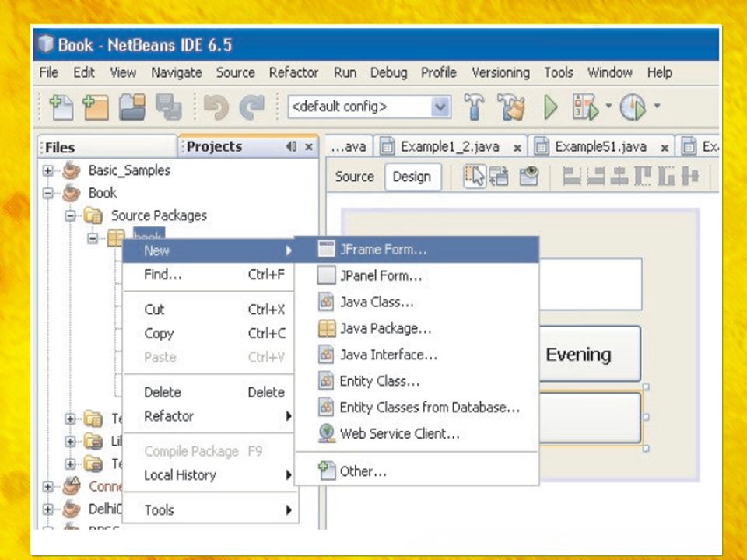Screen dimensions: 747x560
Task: Open the Navigate menu
Action: pyautogui.click(x=177, y=73)
